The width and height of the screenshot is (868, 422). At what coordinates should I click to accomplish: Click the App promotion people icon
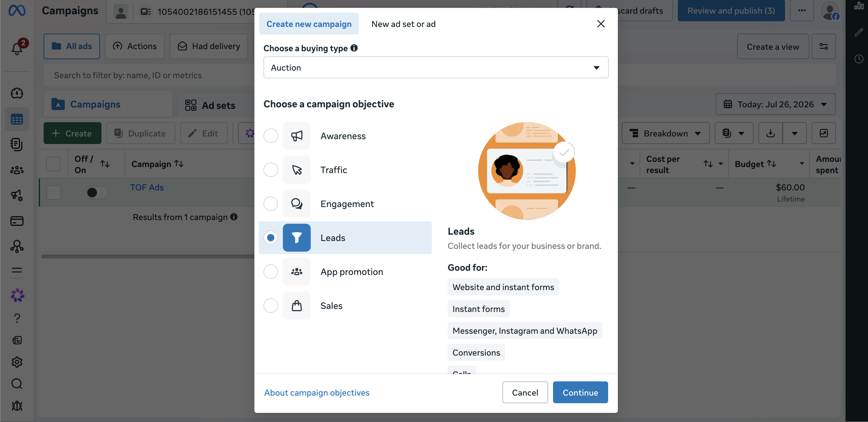point(297,272)
